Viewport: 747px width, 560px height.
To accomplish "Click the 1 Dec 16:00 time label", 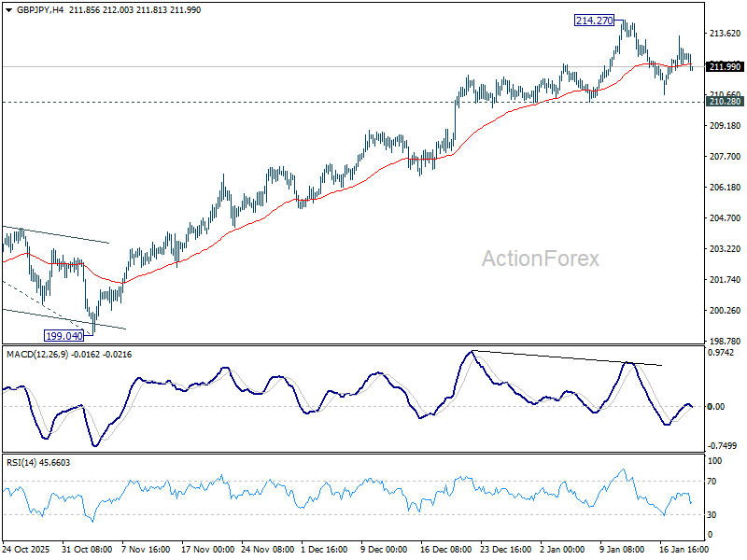I will point(324,549).
